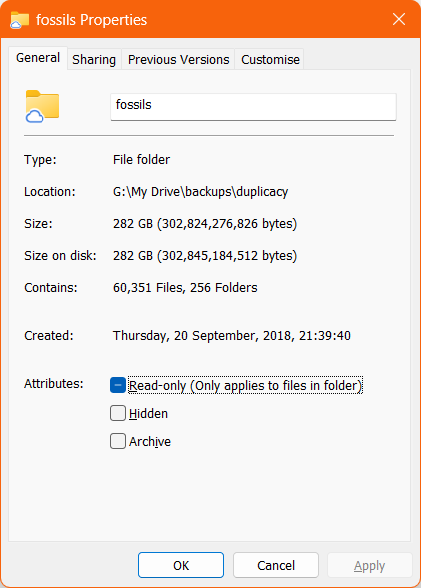Confirm with the OK button
Image resolution: width=421 pixels, height=588 pixels.
[x=181, y=565]
